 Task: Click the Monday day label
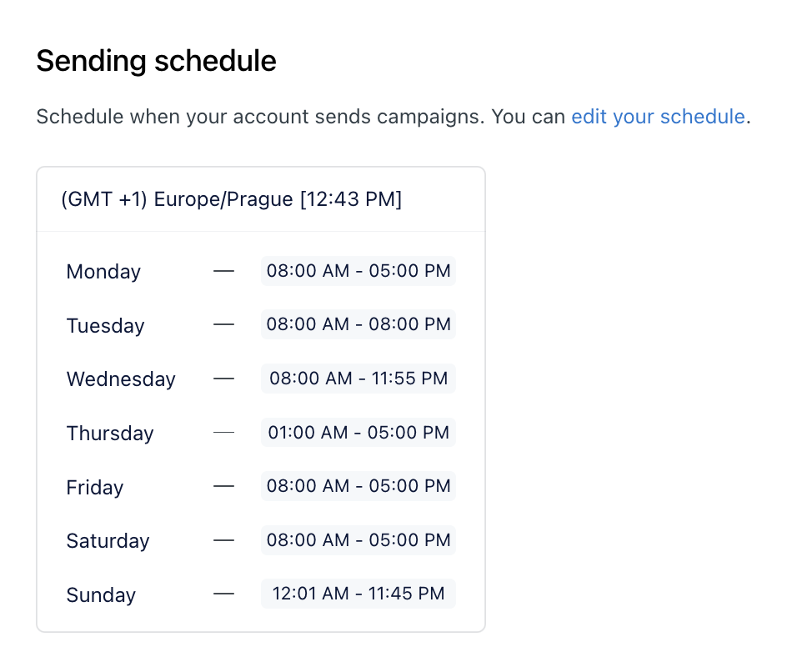pos(103,272)
